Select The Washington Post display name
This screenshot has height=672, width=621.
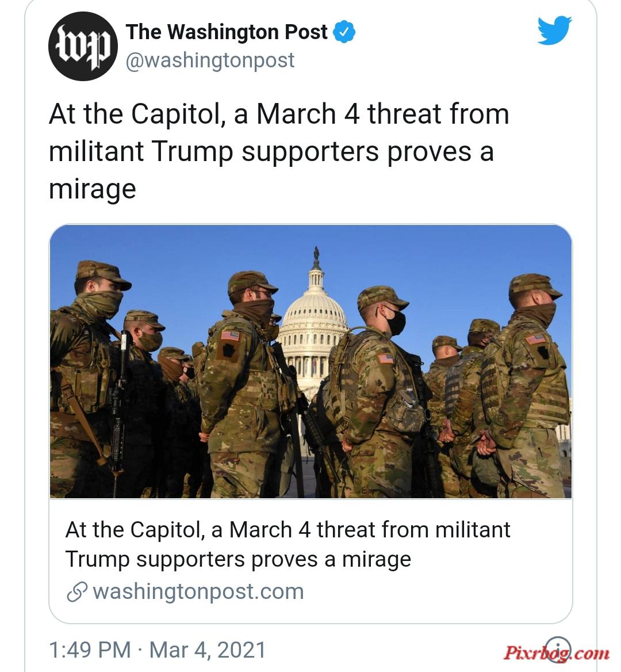pyautogui.click(x=227, y=32)
